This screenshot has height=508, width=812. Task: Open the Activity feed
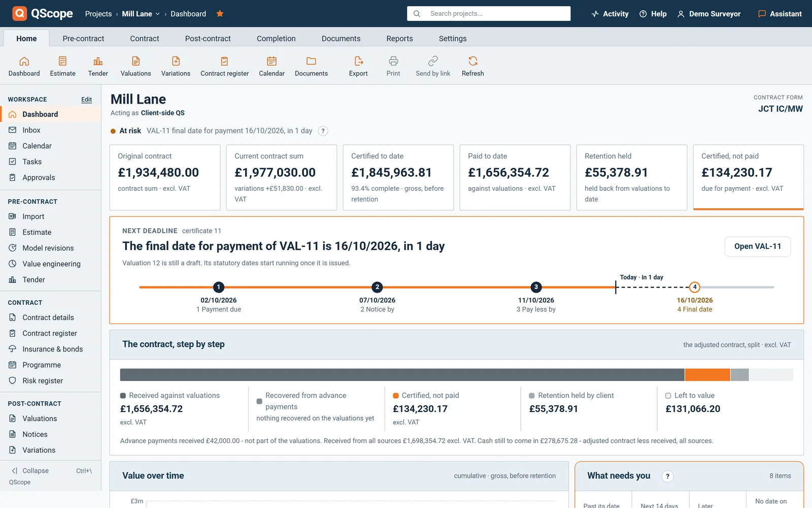(x=610, y=14)
